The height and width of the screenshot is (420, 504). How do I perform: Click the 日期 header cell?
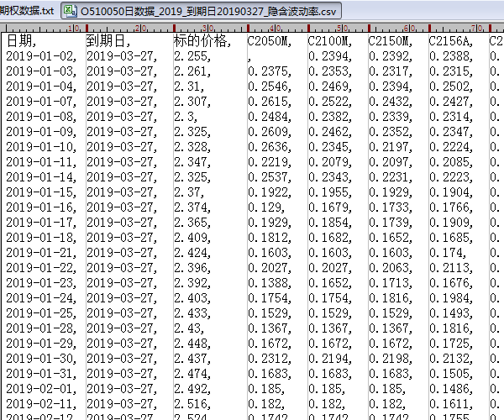tap(21, 41)
